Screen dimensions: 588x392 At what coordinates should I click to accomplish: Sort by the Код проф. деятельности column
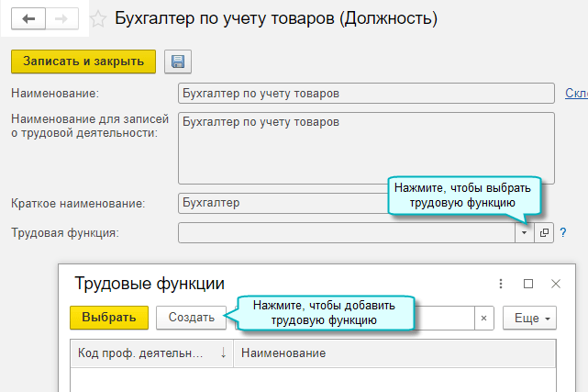pyautogui.click(x=151, y=353)
